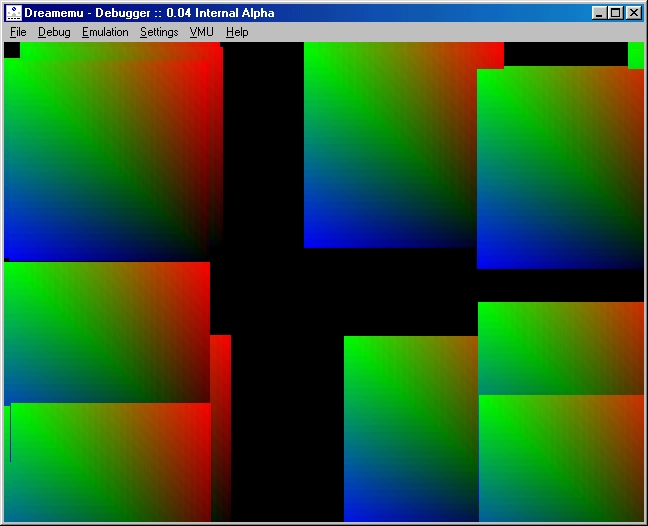Minimize the Dreamemu window
This screenshot has width=648, height=526.
point(598,13)
